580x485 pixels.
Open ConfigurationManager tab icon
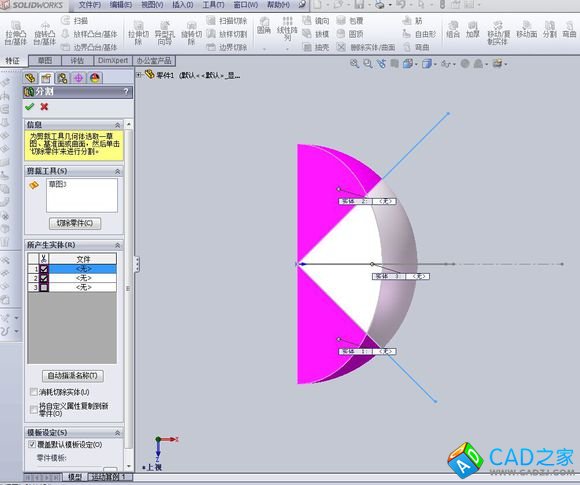pyautogui.click(x=63, y=78)
